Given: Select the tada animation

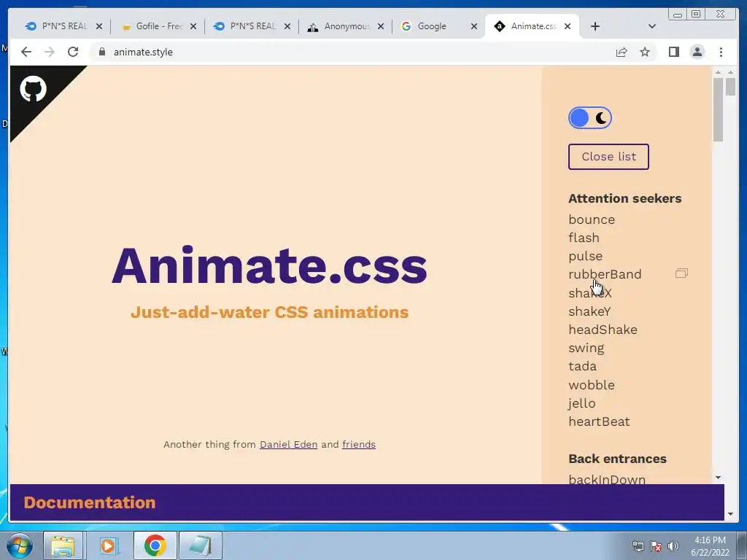Looking at the screenshot, I should coord(582,366).
